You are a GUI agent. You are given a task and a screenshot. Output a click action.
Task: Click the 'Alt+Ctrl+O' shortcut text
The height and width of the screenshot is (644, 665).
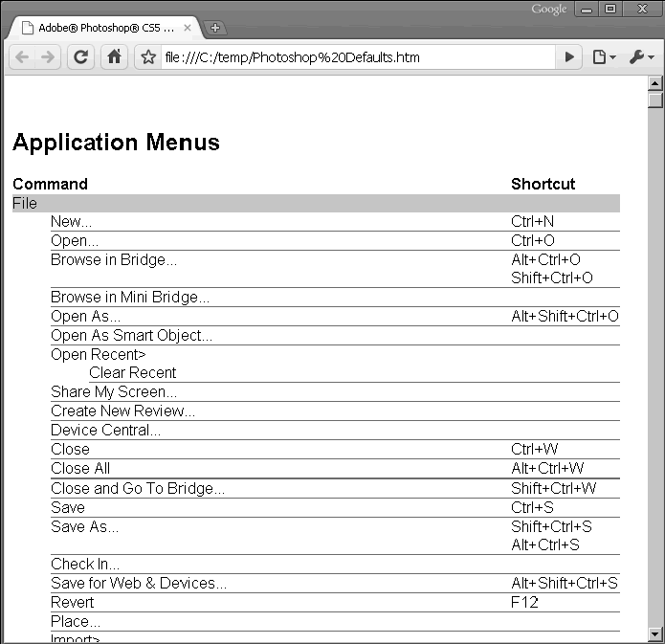(545, 259)
